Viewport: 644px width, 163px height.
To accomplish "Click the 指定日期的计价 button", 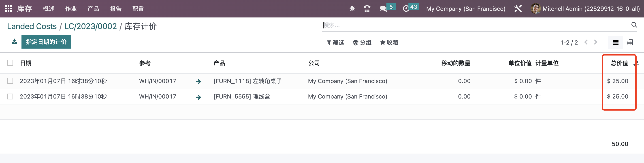I will [x=46, y=41].
